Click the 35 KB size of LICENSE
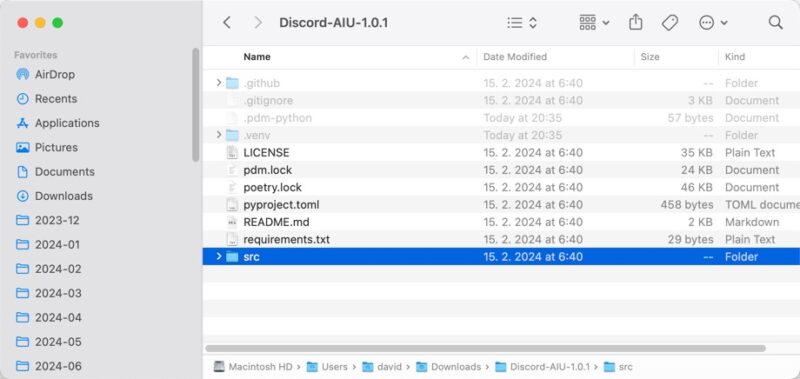This screenshot has height=379, width=800. coord(696,153)
